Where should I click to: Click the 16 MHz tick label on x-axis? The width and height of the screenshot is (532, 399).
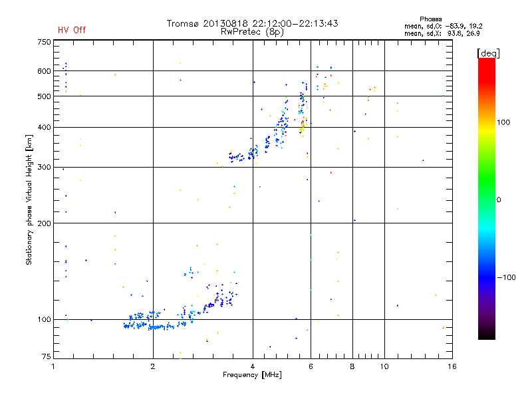(451, 366)
